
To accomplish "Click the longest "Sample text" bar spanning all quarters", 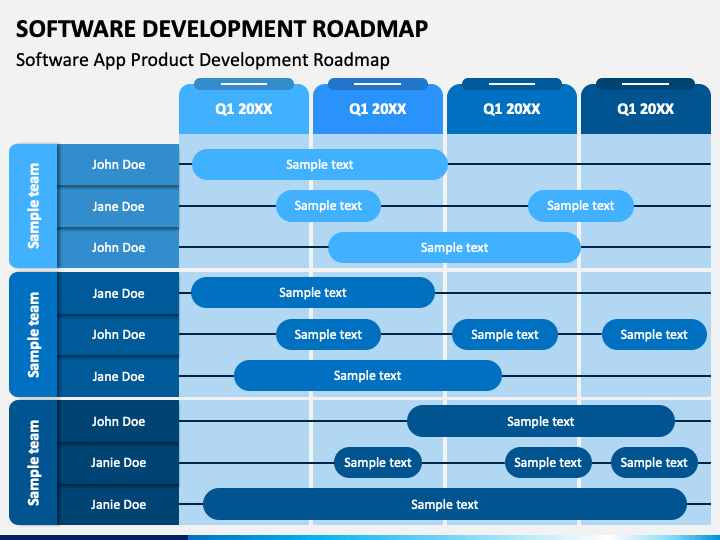I will (x=444, y=504).
